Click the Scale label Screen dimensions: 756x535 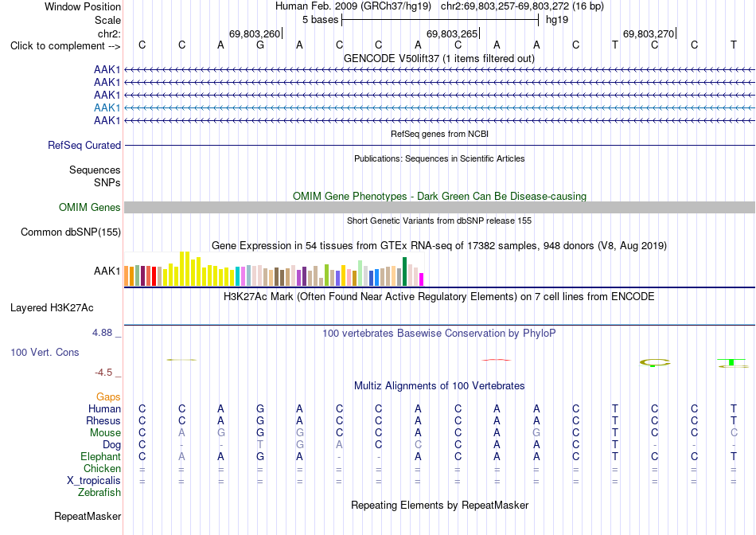pyautogui.click(x=107, y=20)
